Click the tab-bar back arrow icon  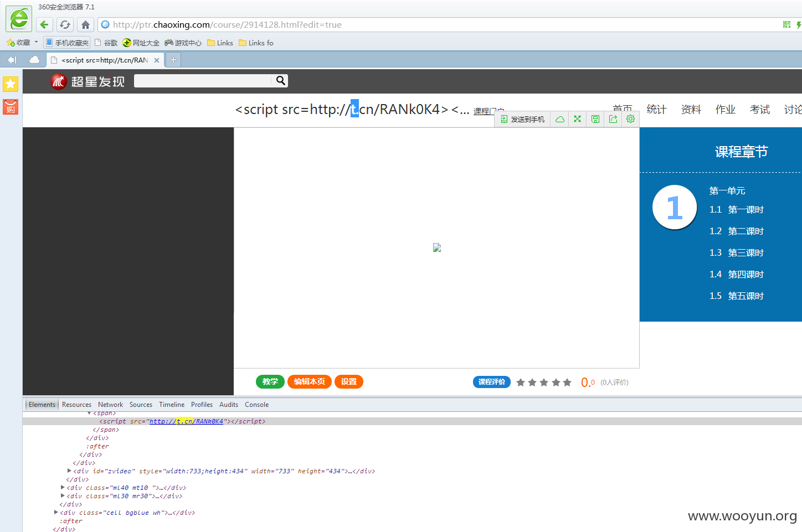pyautogui.click(x=12, y=60)
